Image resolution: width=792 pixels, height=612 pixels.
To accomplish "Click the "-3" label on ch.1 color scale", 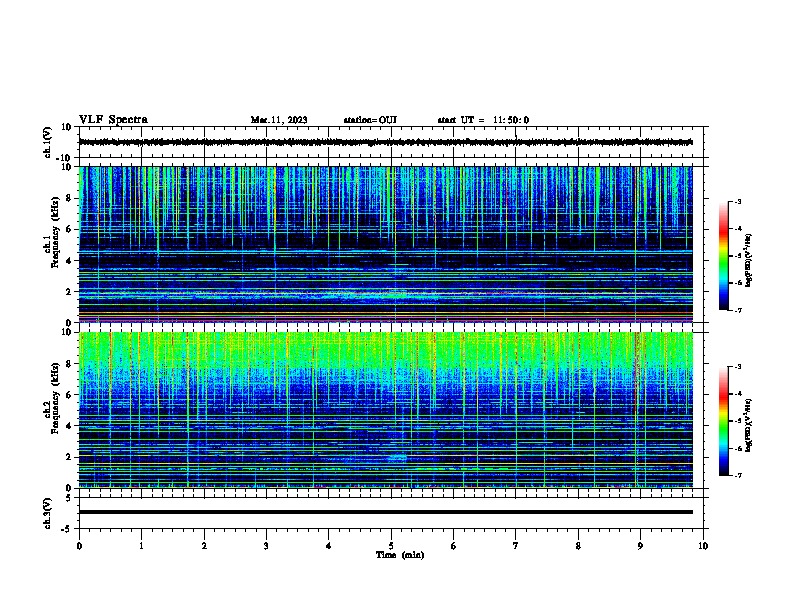I will click(738, 201).
